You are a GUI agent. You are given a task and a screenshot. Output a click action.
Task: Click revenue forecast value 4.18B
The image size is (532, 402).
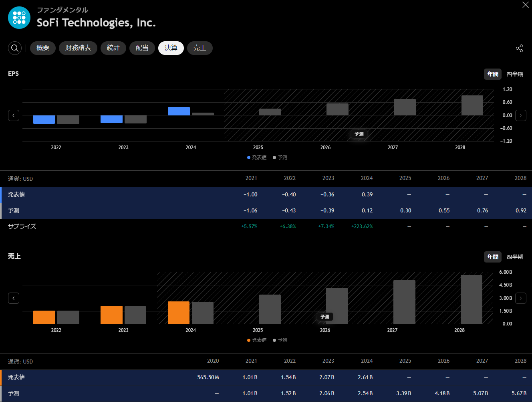(442, 393)
